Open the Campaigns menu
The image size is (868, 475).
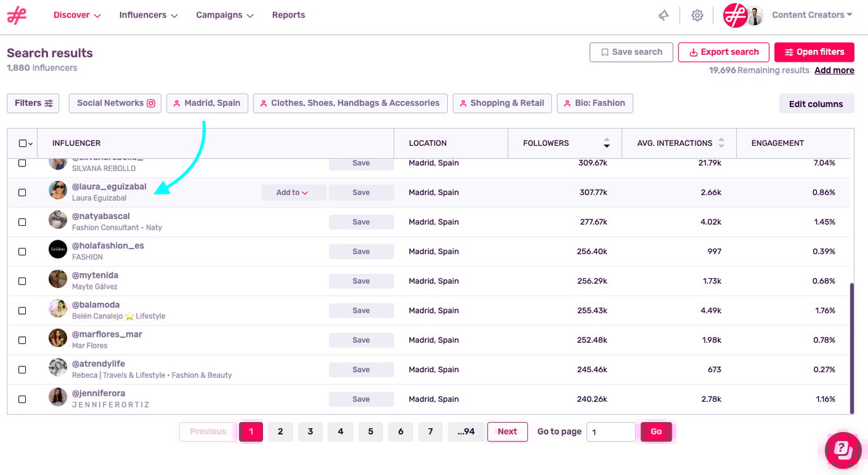[x=225, y=15]
